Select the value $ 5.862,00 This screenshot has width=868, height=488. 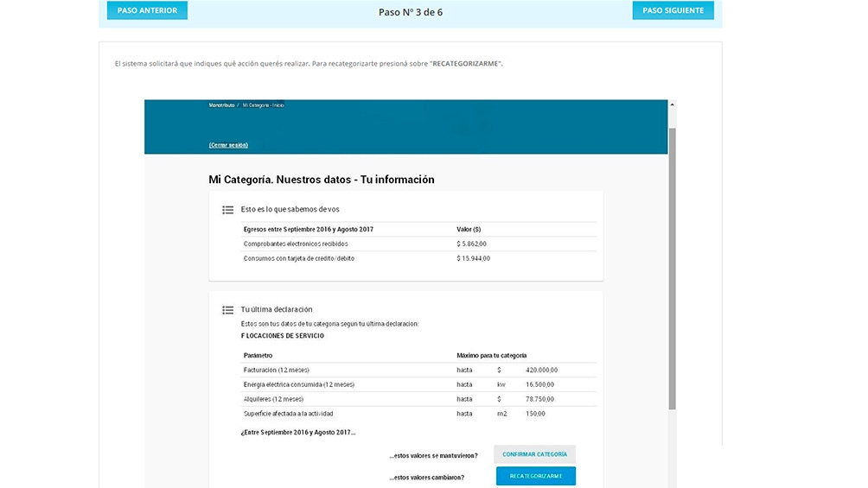[472, 244]
